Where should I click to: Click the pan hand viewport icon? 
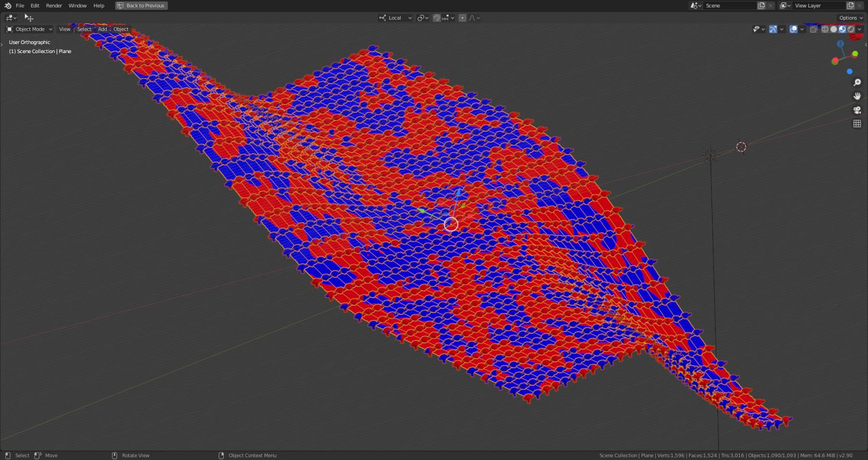tap(857, 96)
